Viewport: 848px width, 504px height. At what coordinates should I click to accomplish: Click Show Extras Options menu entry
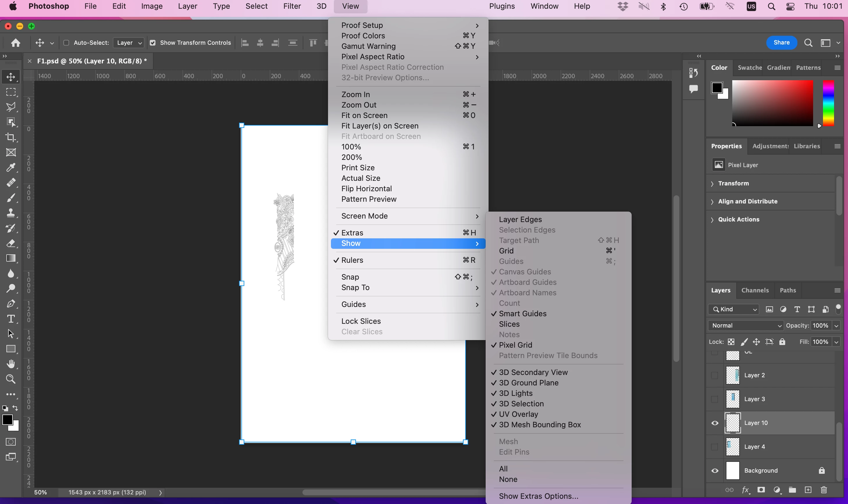point(539,496)
